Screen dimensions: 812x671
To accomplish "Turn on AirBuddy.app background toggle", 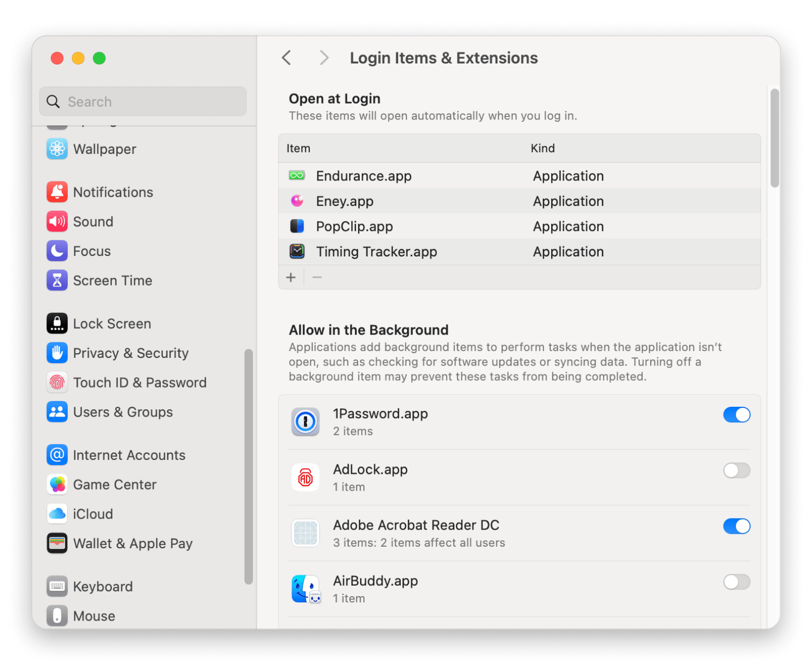I will [x=737, y=582].
